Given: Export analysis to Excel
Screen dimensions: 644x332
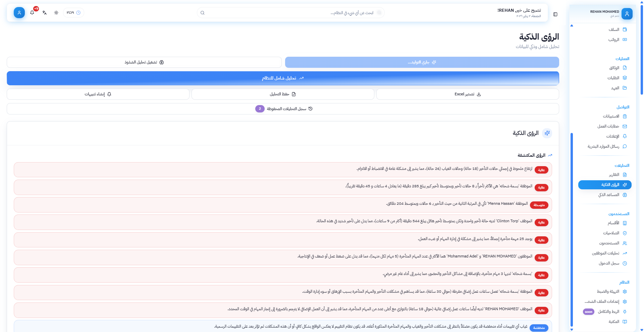Looking at the screenshot, I should [x=468, y=94].
